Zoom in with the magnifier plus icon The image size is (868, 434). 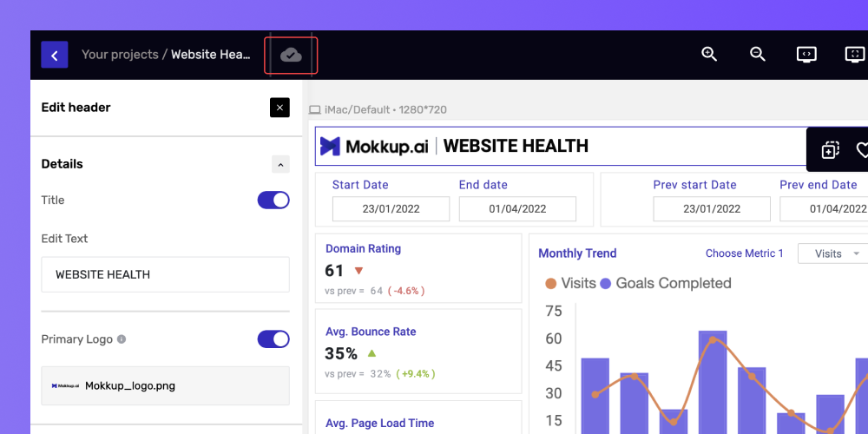[x=709, y=54]
